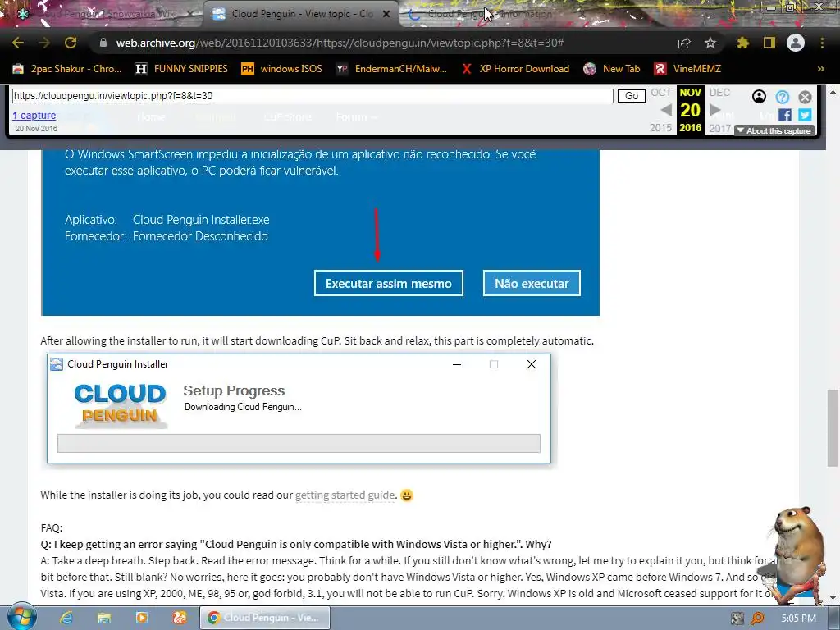The width and height of the screenshot is (840, 630).
Task: Click the Executar assim mesmo button
Action: 388,283
